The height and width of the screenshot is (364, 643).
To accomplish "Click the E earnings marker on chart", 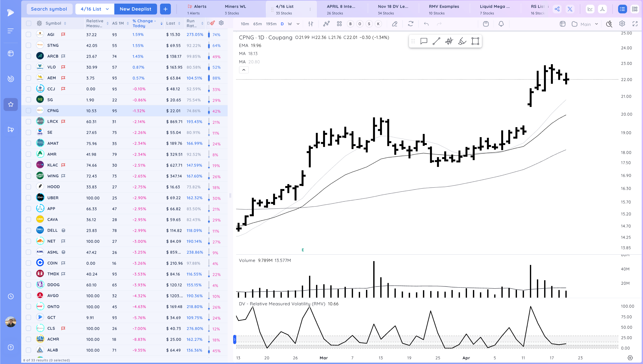I will 303,250.
